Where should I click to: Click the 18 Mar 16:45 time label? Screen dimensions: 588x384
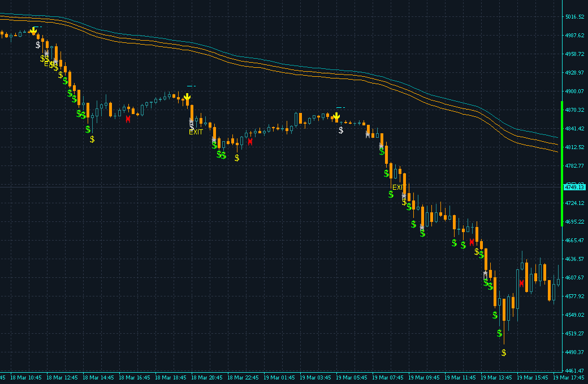[x=134, y=378]
